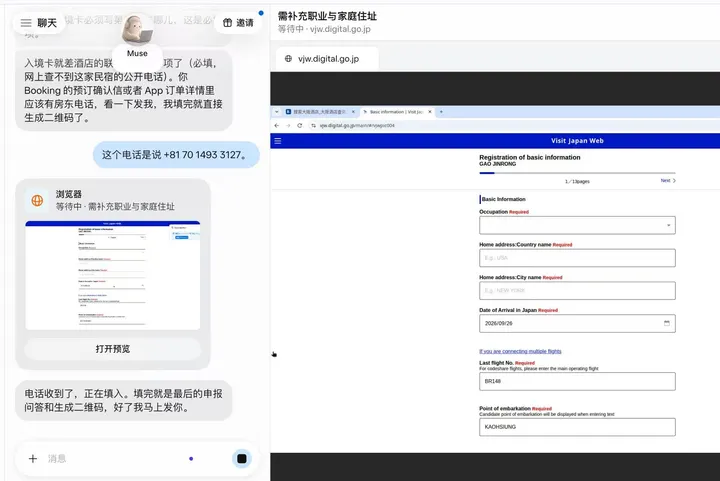720x481 pixels.
Task: Open the Occupation dropdown
Action: (577, 225)
